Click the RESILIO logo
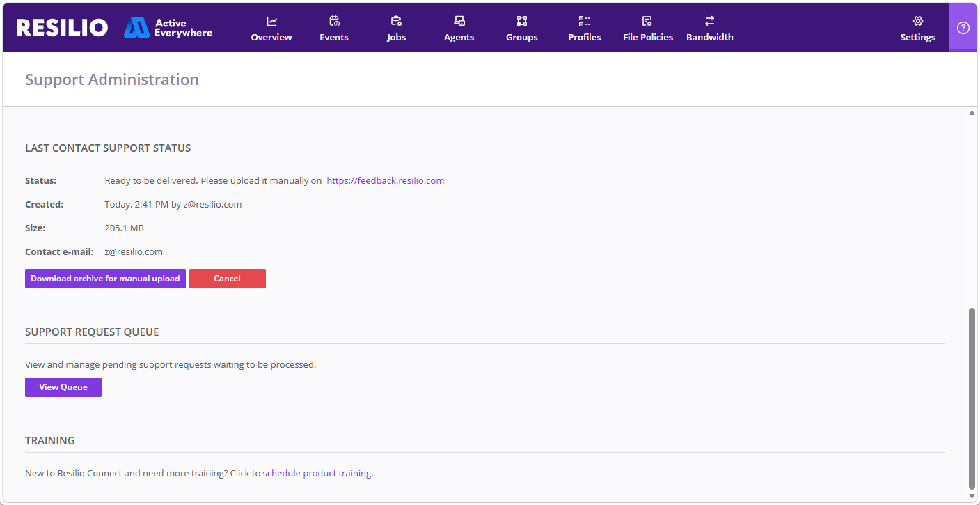This screenshot has width=980, height=505. point(62,27)
